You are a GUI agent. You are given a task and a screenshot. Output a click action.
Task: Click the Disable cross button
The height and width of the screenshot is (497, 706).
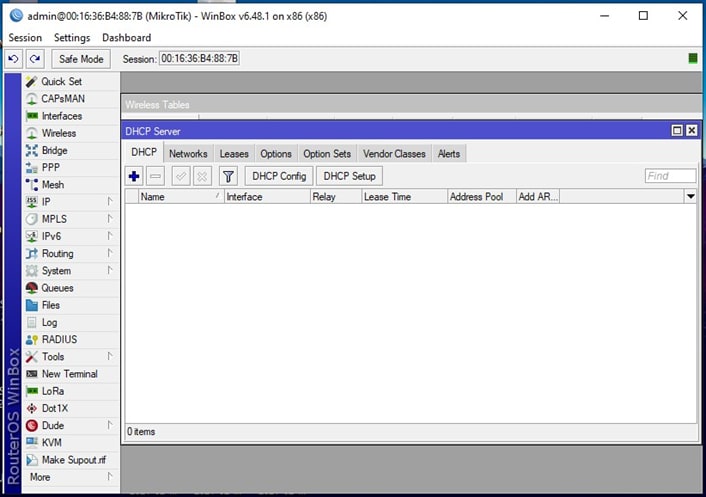(202, 176)
